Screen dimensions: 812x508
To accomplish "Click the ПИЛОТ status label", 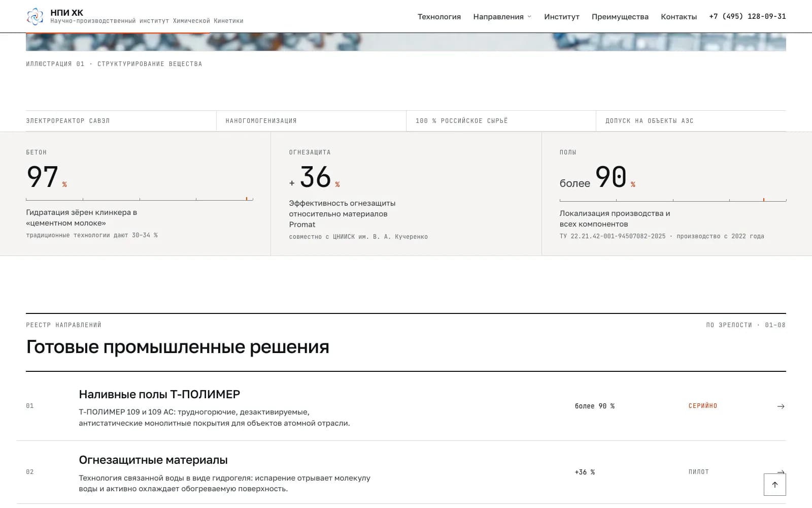I will (x=698, y=472).
